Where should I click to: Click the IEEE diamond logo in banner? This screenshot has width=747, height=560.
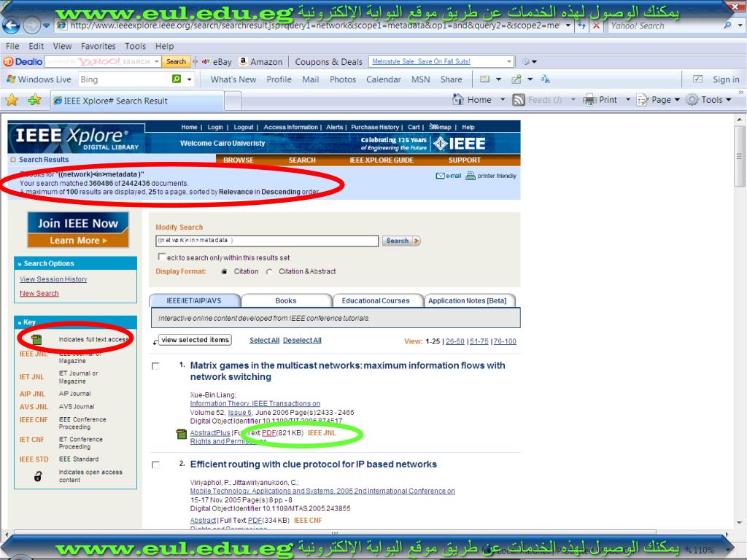pos(440,144)
